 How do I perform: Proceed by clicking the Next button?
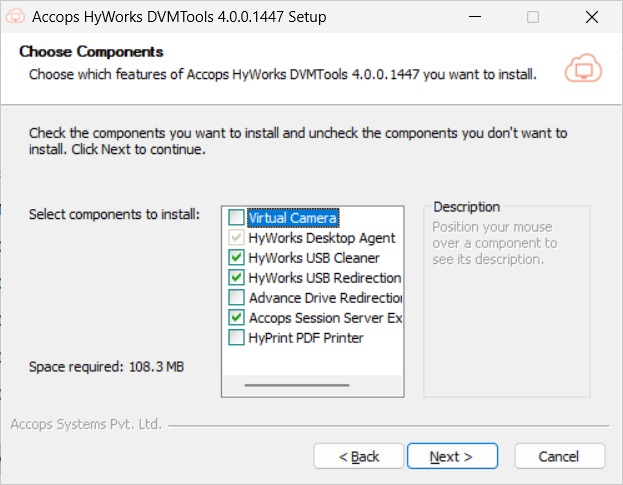point(453,456)
